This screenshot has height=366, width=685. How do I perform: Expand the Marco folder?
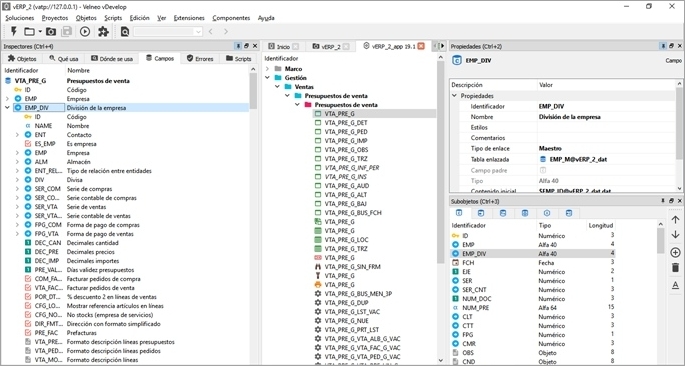click(x=267, y=69)
